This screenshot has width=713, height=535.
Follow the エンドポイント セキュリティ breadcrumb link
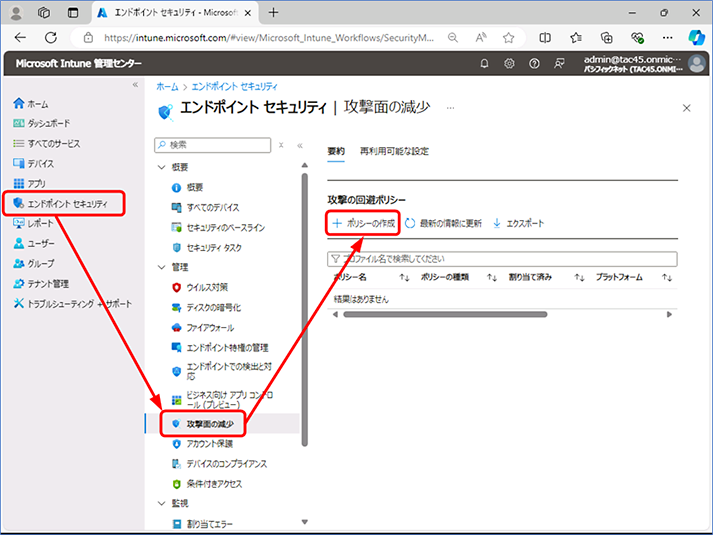pos(234,86)
